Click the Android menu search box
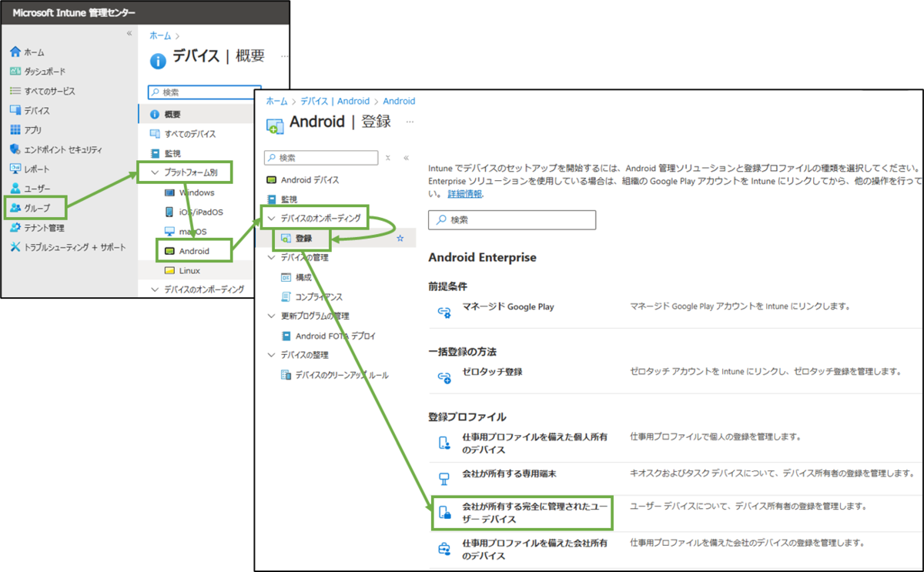This screenshot has width=924, height=572. (321, 157)
